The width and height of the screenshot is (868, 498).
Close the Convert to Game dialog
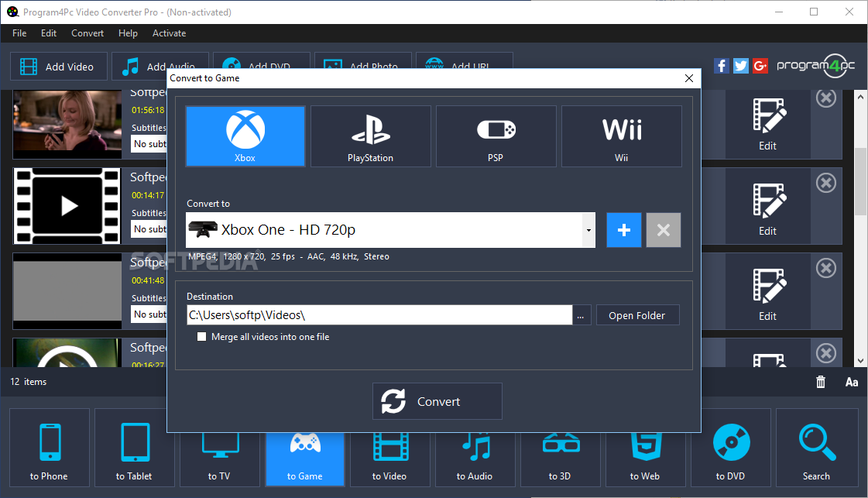coord(689,78)
